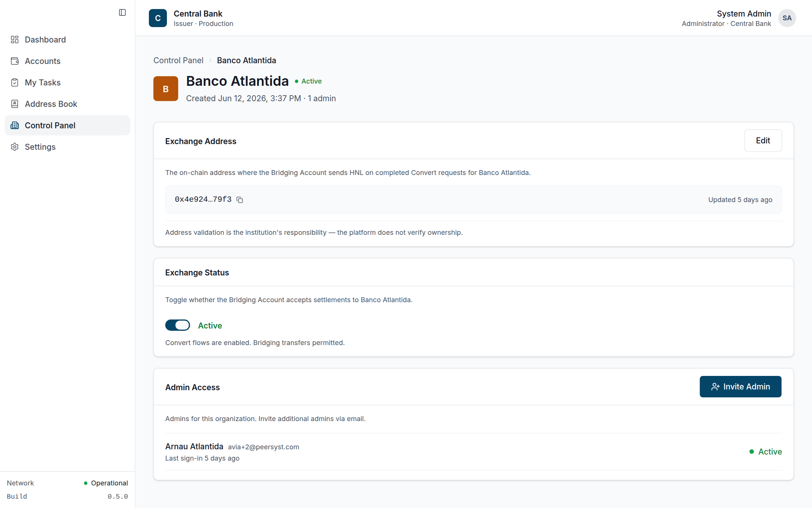The height and width of the screenshot is (508, 812).
Task: Open the SA user avatar
Action: pyautogui.click(x=787, y=18)
